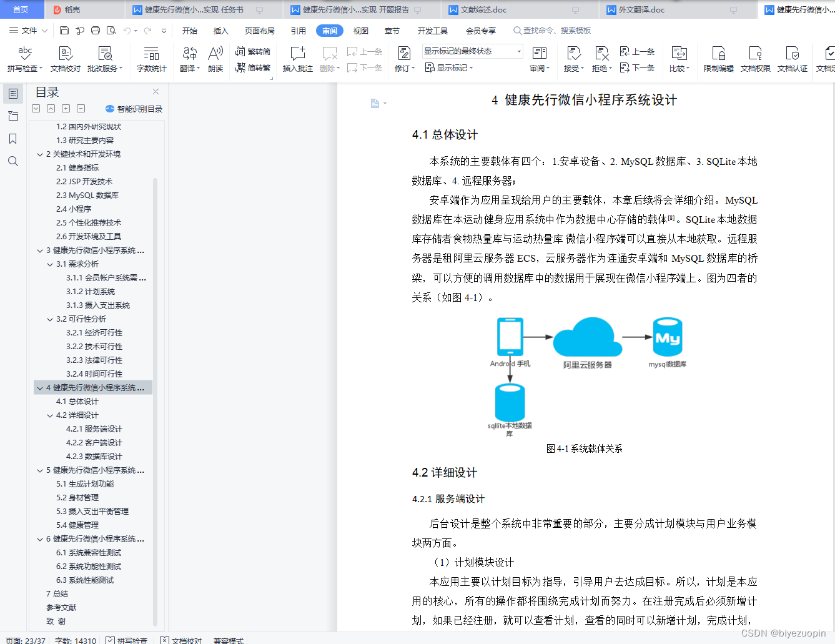The height and width of the screenshot is (644, 835).
Task: Toggle 修订 track changes
Action: [404, 59]
